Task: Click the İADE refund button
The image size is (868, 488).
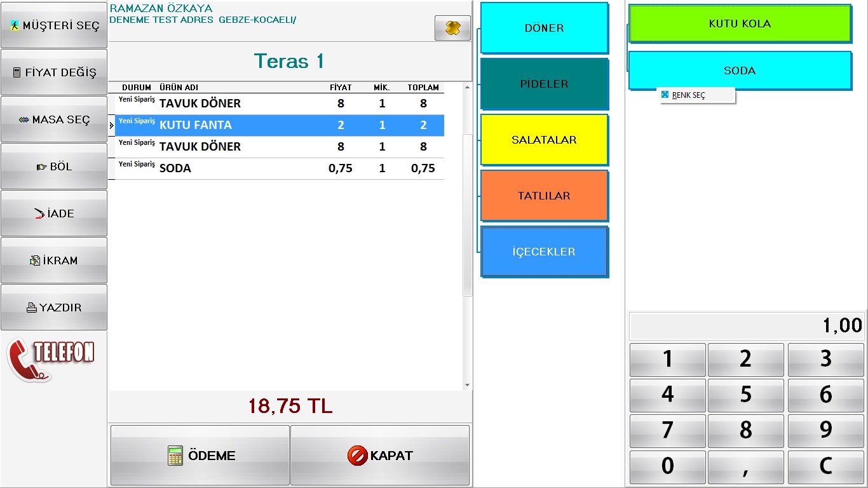Action: click(54, 213)
